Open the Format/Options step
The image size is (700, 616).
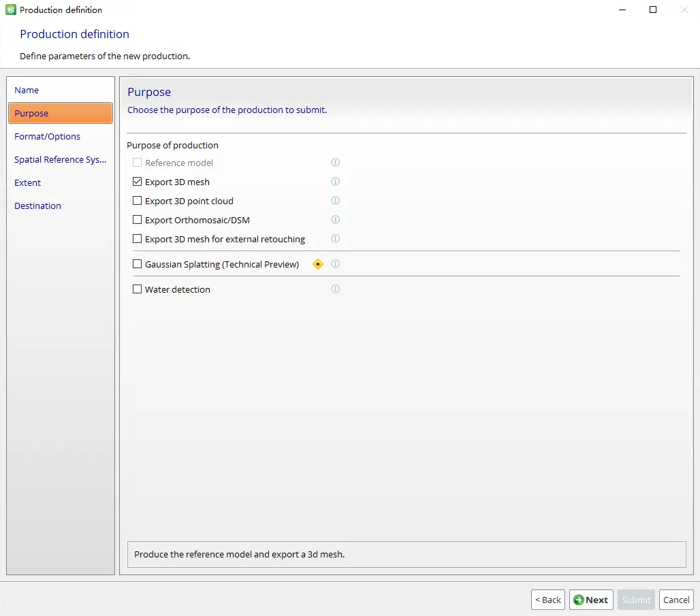(x=61, y=137)
